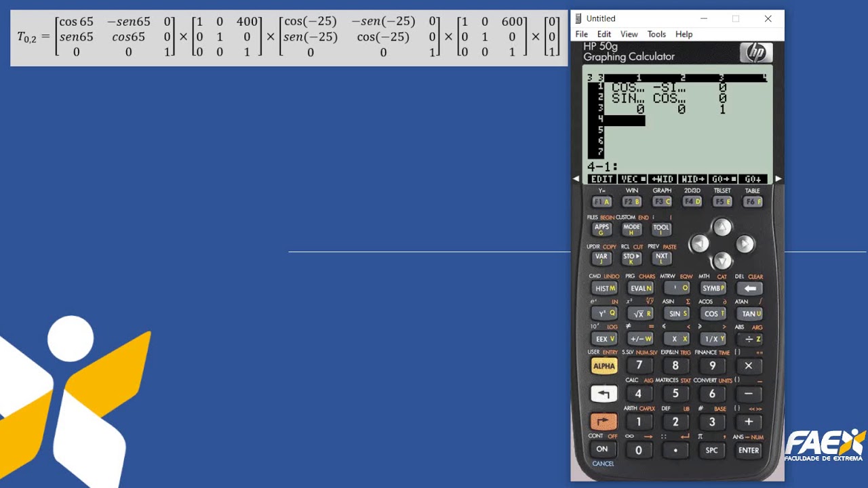Click the VAR key
Screen dimensions: 868x488
tap(601, 258)
